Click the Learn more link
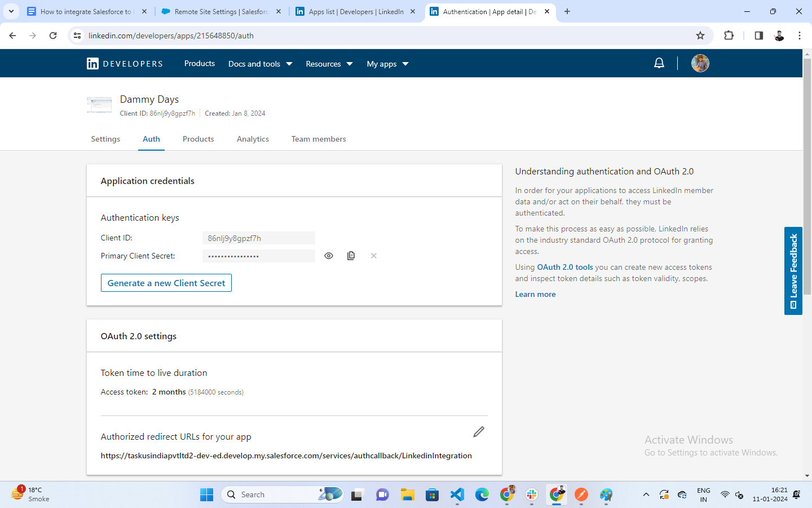 pyautogui.click(x=535, y=294)
